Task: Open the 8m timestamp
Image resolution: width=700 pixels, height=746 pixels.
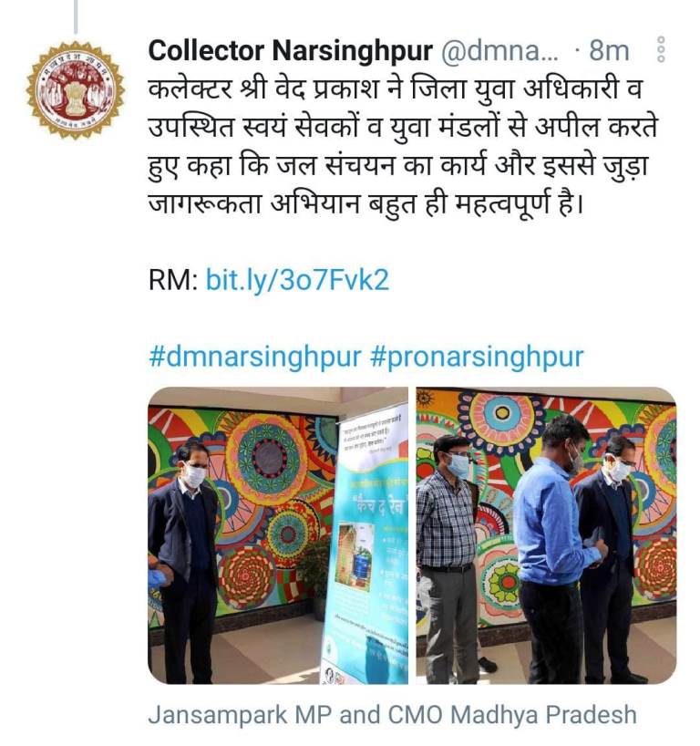Action: click(609, 50)
